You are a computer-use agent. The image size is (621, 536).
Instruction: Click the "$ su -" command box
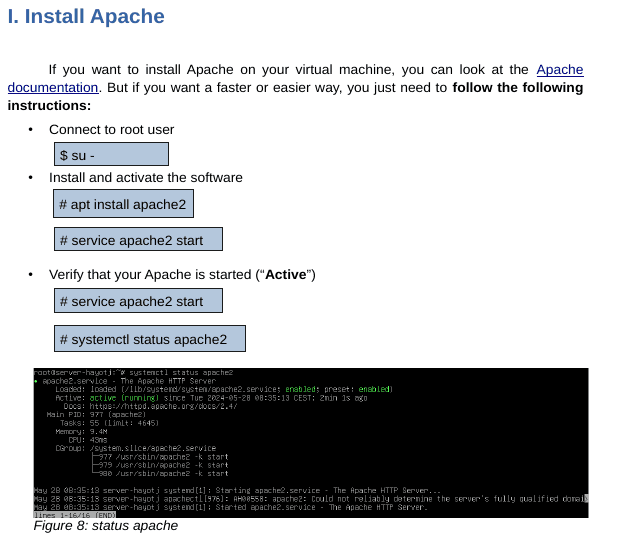click(x=111, y=154)
